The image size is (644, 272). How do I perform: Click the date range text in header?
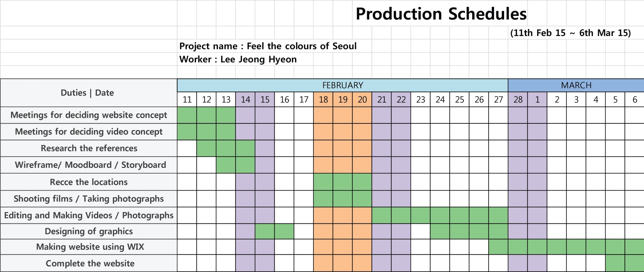570,33
